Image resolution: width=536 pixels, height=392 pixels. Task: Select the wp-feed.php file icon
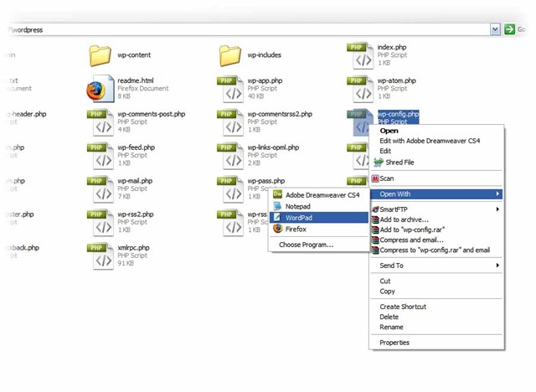click(x=100, y=156)
